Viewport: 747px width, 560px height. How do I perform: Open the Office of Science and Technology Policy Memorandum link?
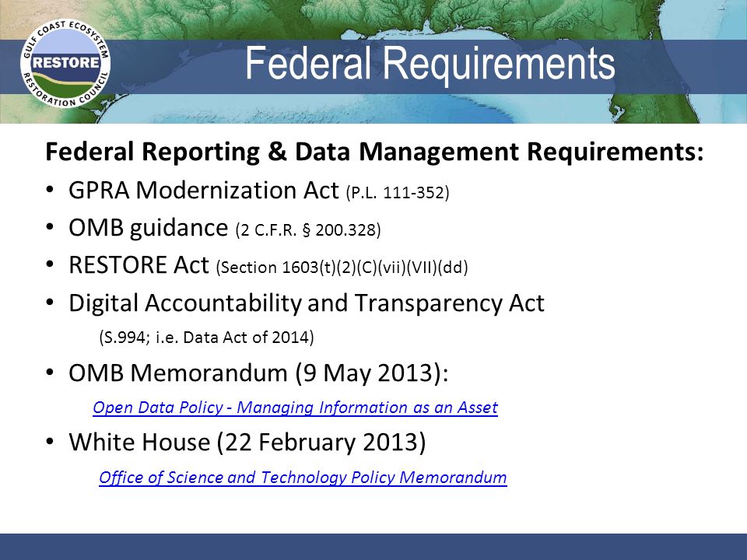click(303, 477)
